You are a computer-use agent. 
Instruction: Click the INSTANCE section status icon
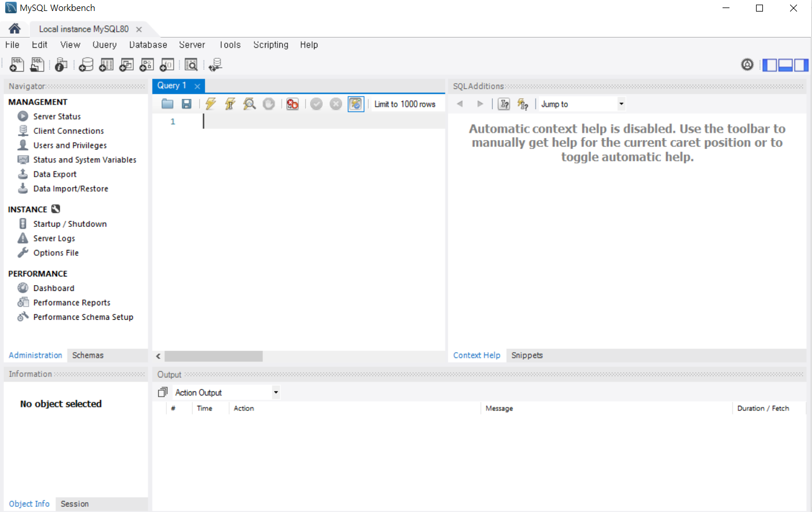click(55, 209)
